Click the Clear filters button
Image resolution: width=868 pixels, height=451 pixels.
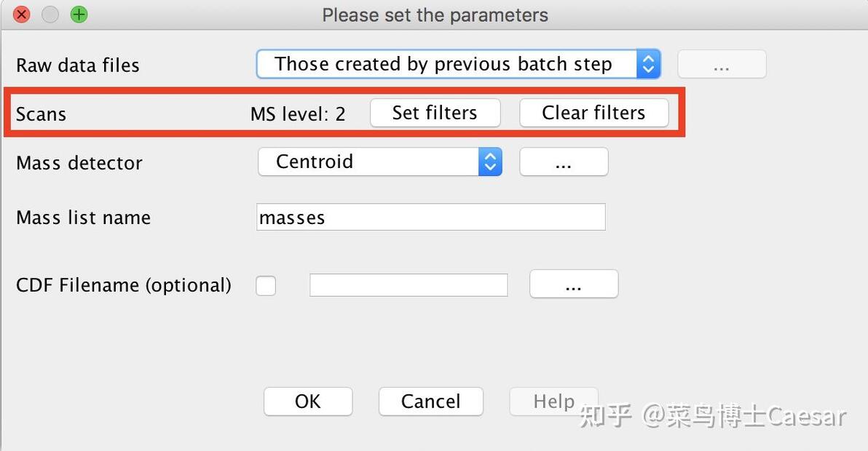click(x=593, y=113)
